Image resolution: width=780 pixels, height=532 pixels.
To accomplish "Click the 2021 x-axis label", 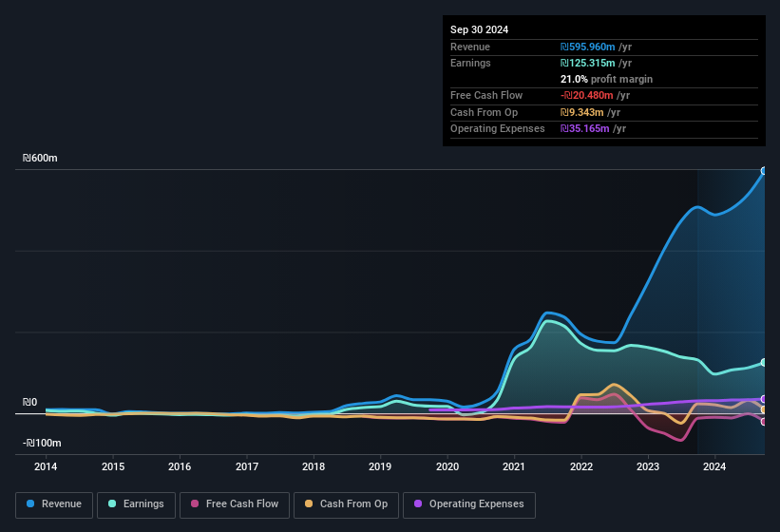I will [x=514, y=466].
